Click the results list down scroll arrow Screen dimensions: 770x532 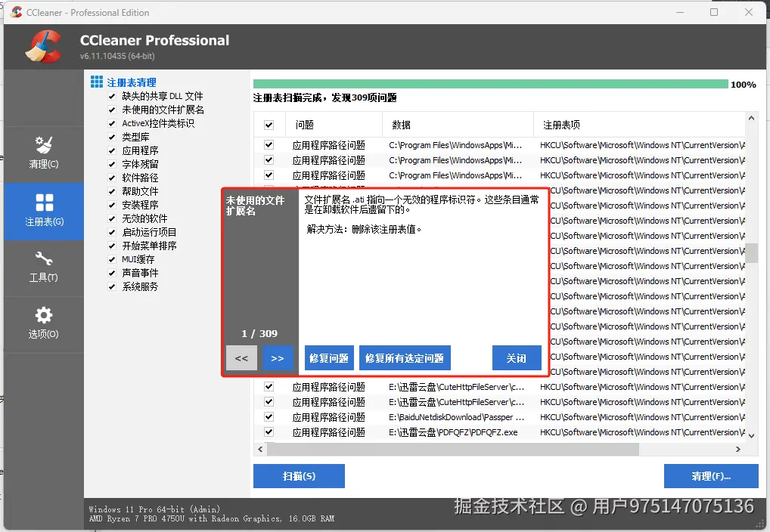751,435
